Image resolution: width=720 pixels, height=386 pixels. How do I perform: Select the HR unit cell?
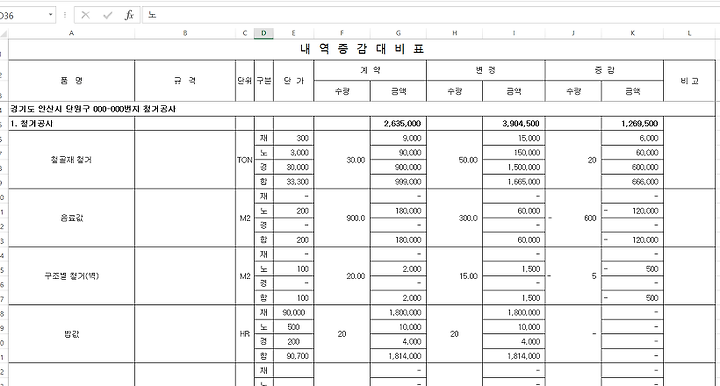[245, 334]
